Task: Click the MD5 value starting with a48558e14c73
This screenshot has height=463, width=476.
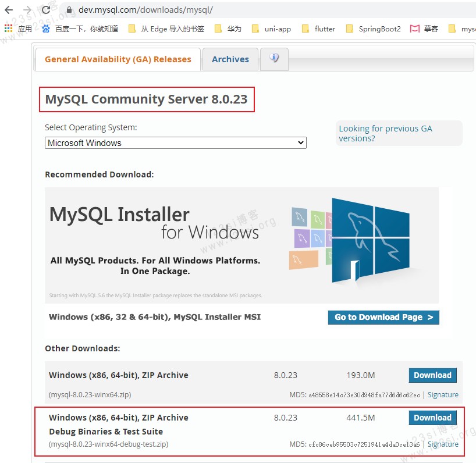Action: click(x=364, y=395)
